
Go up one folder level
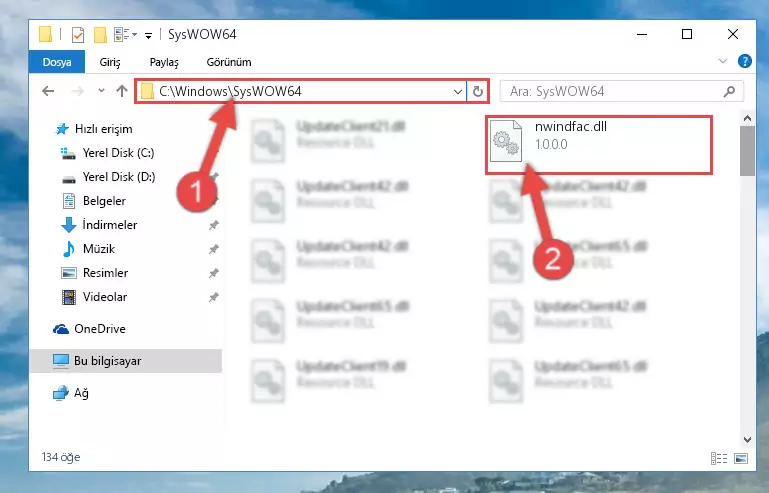pos(122,91)
